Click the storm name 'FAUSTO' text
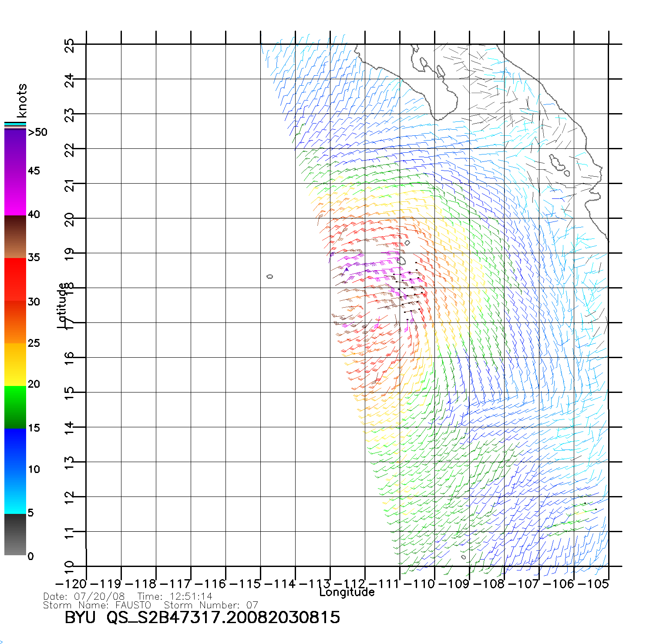This screenshot has height=644, width=653. tap(133, 605)
